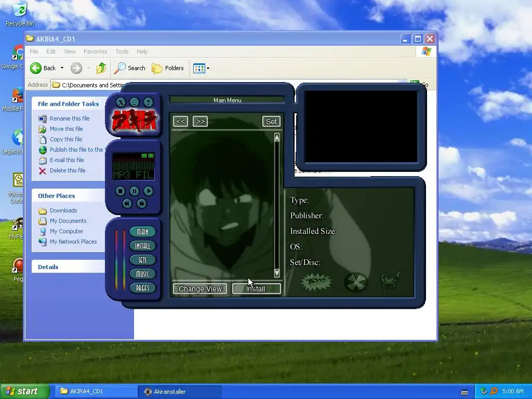Stop MP3 playback in Akira player

(120, 191)
